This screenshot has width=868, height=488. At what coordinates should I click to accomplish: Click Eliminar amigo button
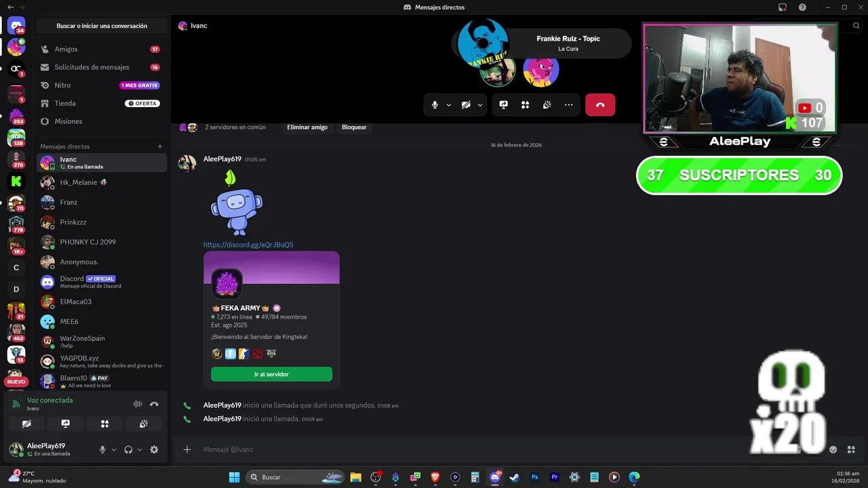pos(307,127)
